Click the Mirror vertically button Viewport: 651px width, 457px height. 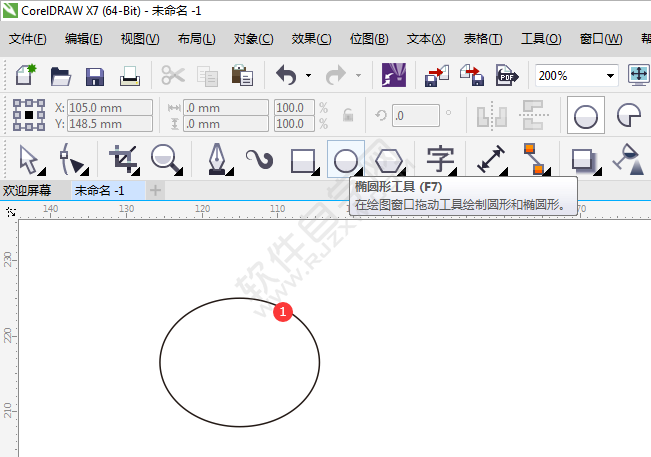click(534, 115)
